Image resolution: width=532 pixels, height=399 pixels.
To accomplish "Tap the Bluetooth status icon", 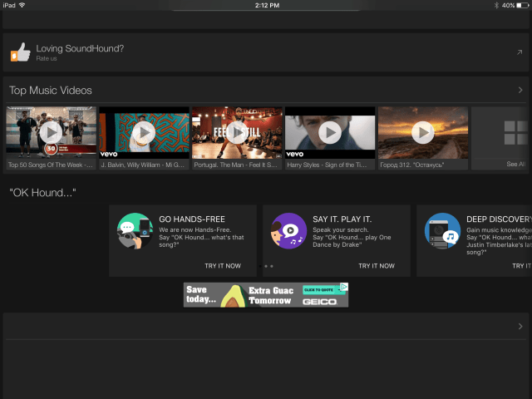I will coord(496,5).
